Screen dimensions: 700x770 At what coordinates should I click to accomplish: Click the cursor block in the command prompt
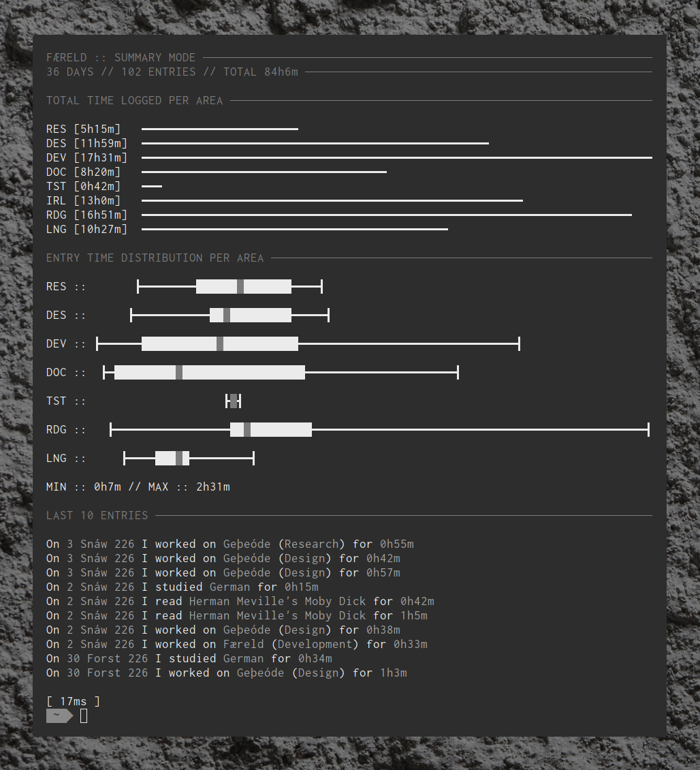coord(84,715)
